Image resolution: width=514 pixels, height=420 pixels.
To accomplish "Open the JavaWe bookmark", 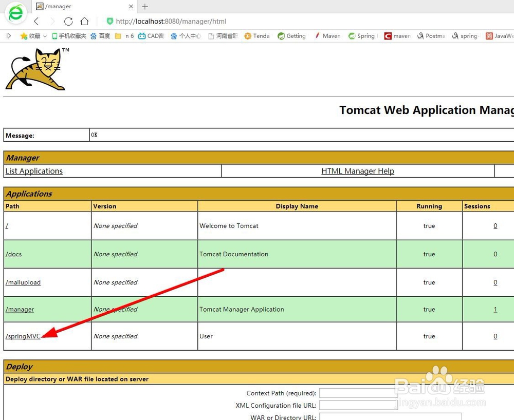I will tap(500, 35).
